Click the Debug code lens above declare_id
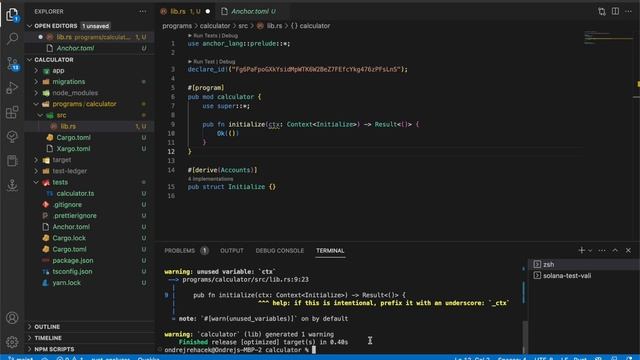 click(227, 62)
